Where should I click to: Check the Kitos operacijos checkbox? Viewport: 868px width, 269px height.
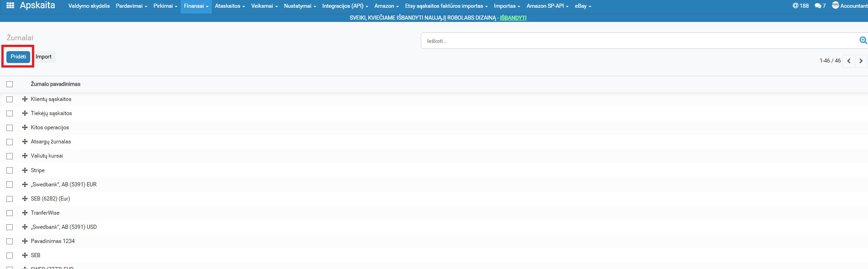pyautogui.click(x=10, y=127)
